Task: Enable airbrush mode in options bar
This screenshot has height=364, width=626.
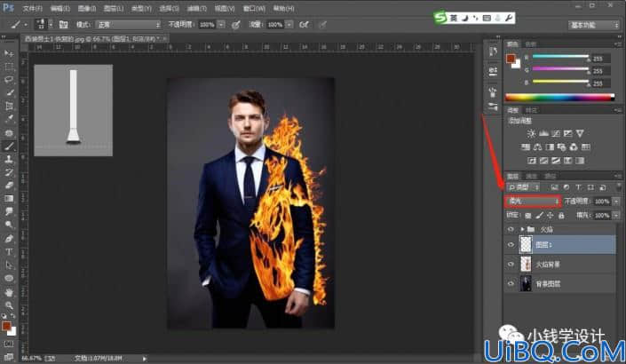Action: pos(304,24)
